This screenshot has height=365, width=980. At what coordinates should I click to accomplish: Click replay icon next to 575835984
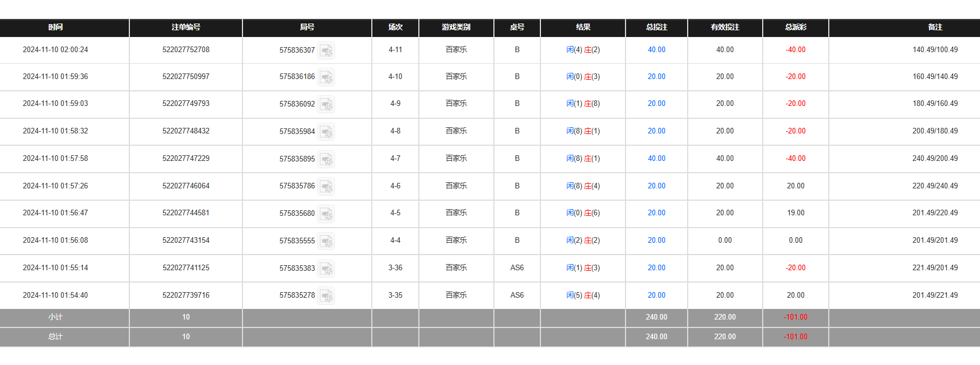coord(326,132)
